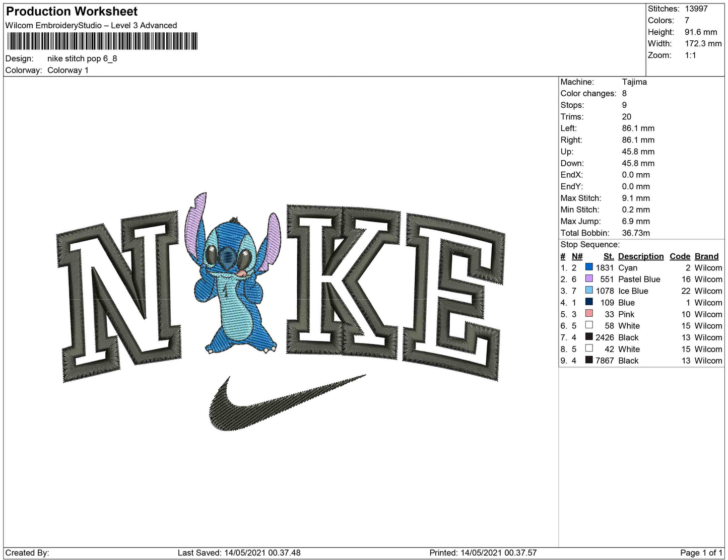Select the Colors value "7"
The height and width of the screenshot is (560, 728).
coord(687,20)
